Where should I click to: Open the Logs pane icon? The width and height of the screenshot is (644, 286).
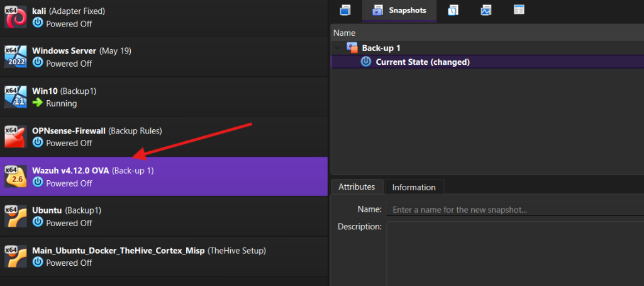pos(453,10)
